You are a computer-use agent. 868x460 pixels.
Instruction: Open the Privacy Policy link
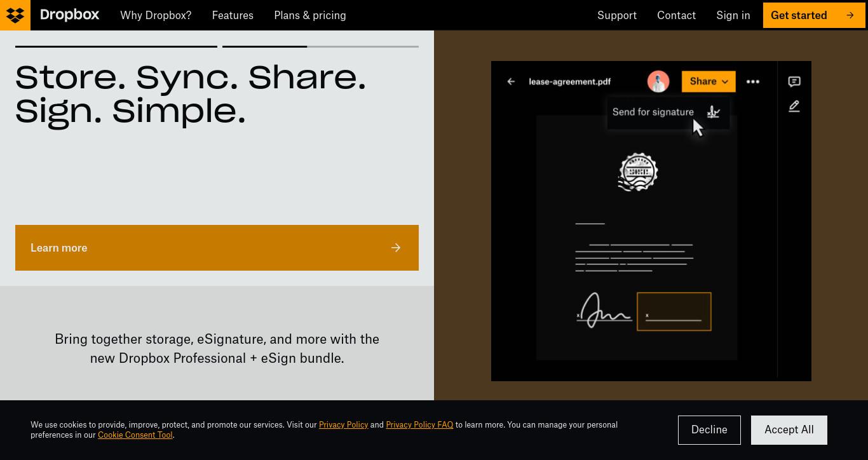(343, 425)
